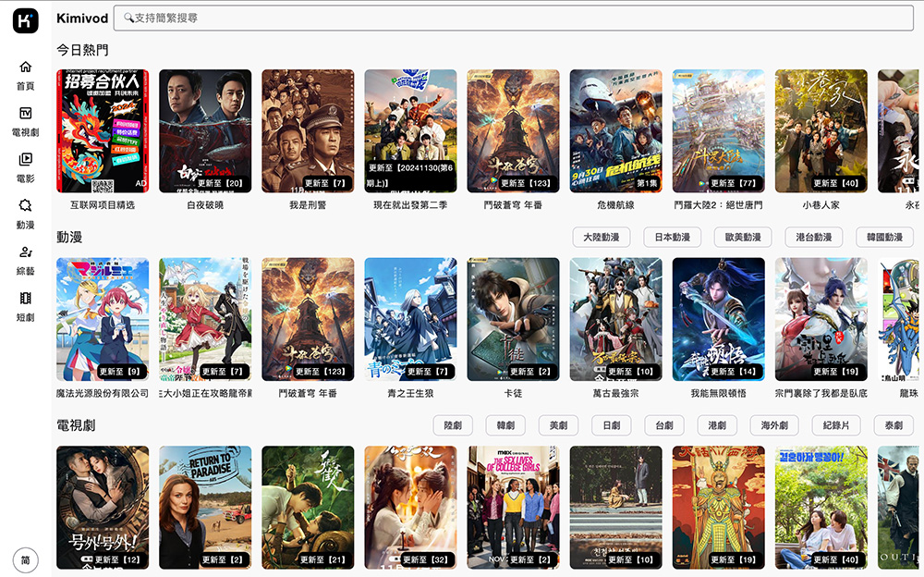This screenshot has width=924, height=577.
Task: Open 短劇 short dramas in sidebar
Action: (25, 306)
